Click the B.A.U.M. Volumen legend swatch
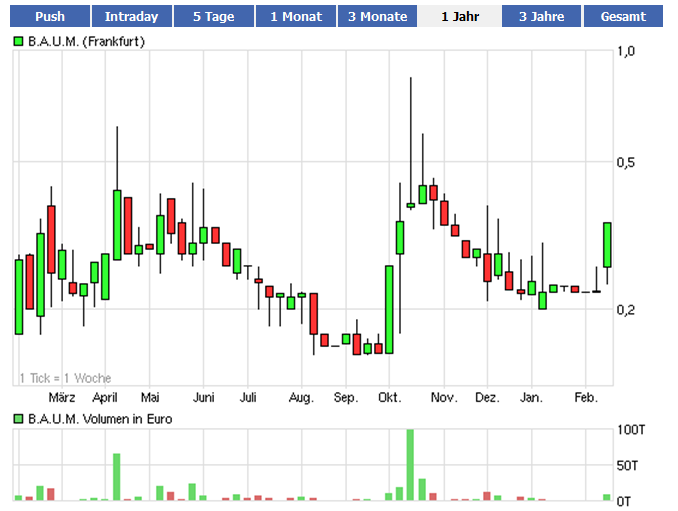The height and width of the screenshot is (511, 678). tap(18, 419)
